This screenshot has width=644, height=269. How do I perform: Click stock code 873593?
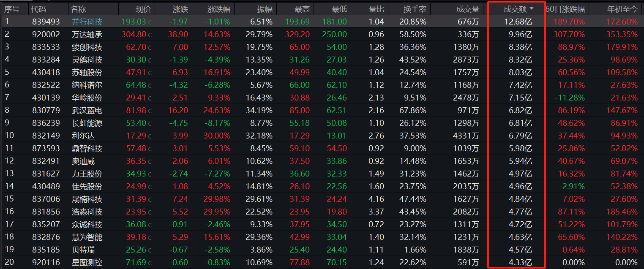pos(46,148)
